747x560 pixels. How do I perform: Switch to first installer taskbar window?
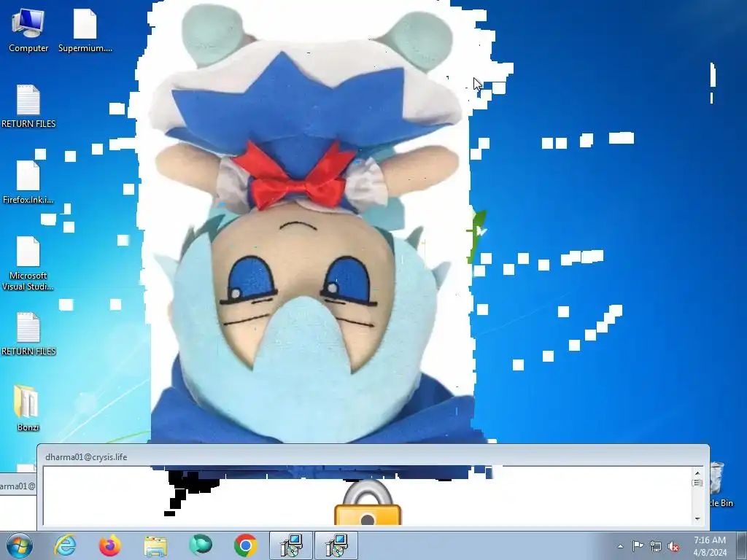[291, 545]
